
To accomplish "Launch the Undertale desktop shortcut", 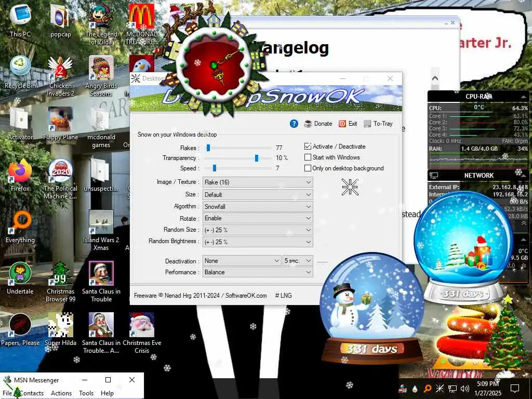I will pos(20,278).
